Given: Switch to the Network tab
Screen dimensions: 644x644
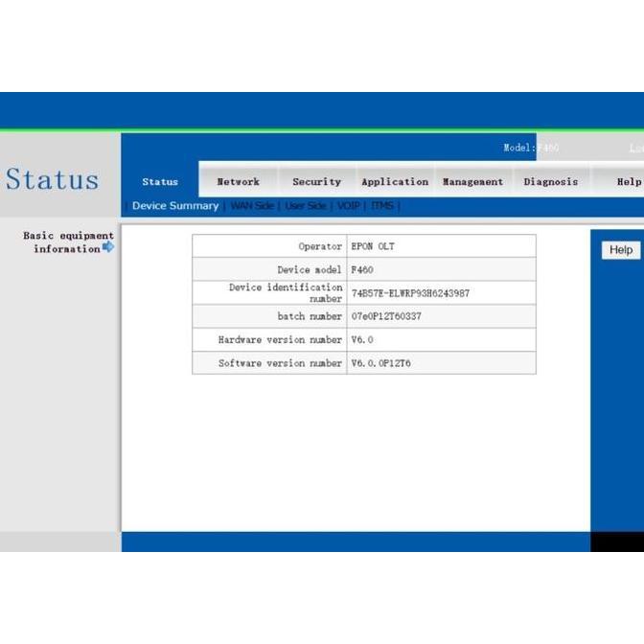Looking at the screenshot, I should tap(238, 181).
